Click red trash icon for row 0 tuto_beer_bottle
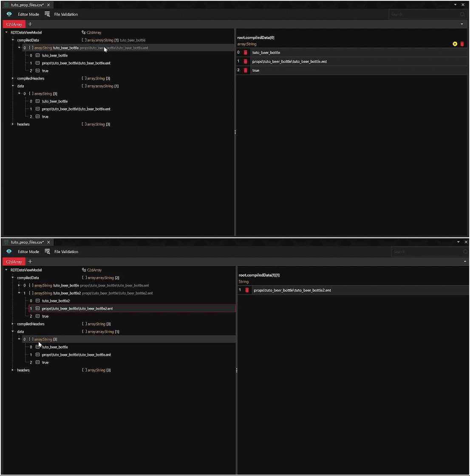 tap(245, 53)
